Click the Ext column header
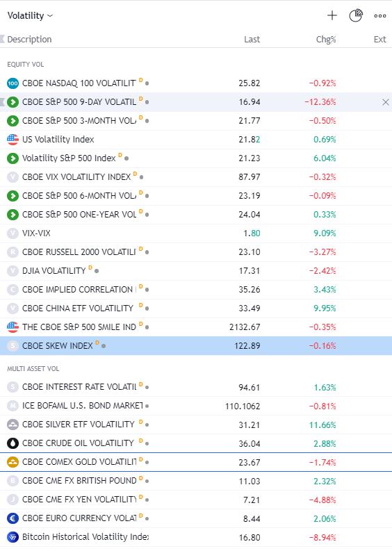This screenshot has width=392, height=551. pyautogui.click(x=379, y=40)
